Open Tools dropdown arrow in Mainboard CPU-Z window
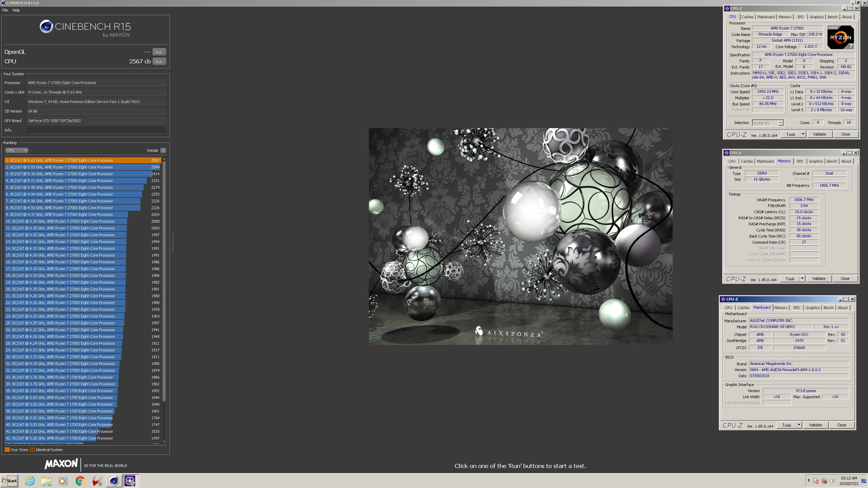The height and width of the screenshot is (488, 868). click(798, 425)
